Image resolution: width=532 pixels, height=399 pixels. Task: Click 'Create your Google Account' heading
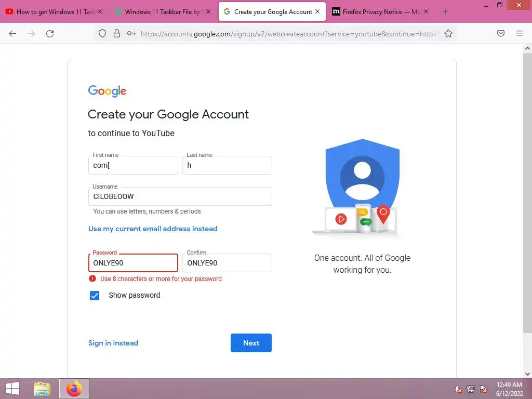tap(168, 115)
